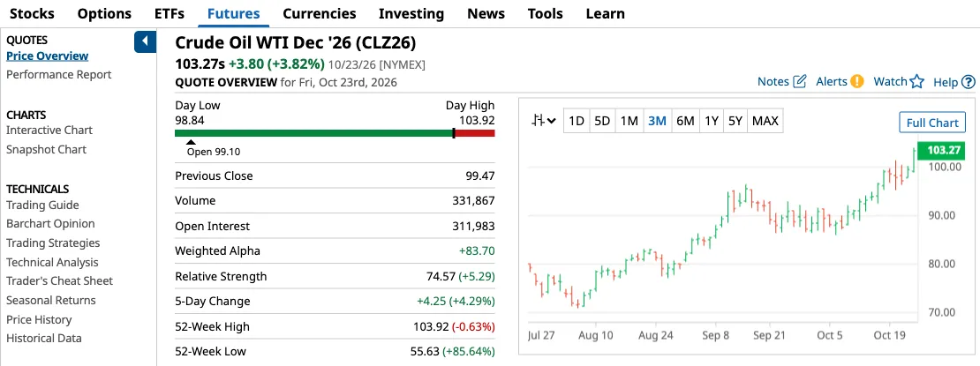This screenshot has height=366, width=980.
Task: Click the Watch star icon
Action: pos(917,81)
